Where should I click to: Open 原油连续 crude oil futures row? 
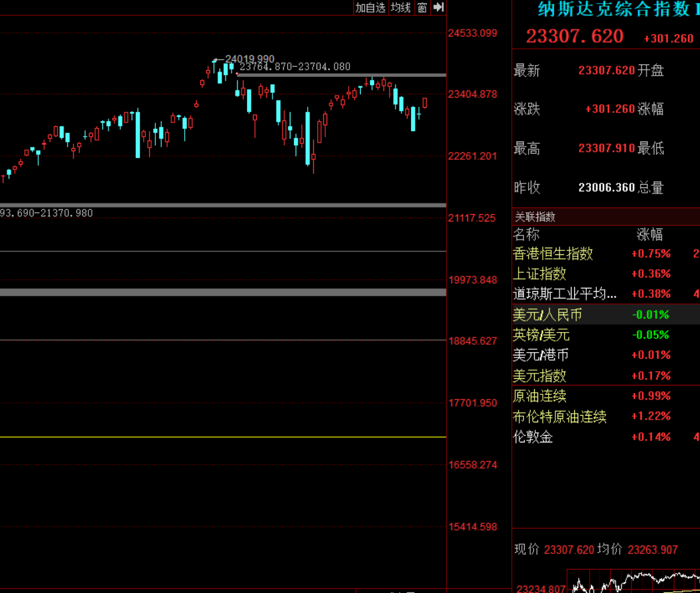(539, 396)
